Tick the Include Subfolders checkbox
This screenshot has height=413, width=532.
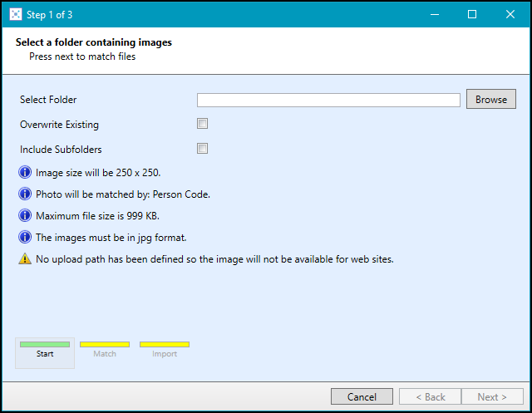pos(202,148)
